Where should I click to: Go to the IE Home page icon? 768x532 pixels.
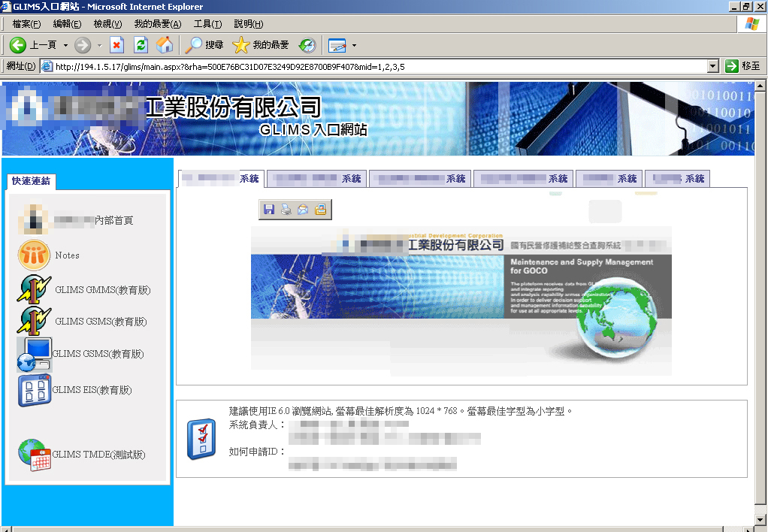pyautogui.click(x=164, y=45)
